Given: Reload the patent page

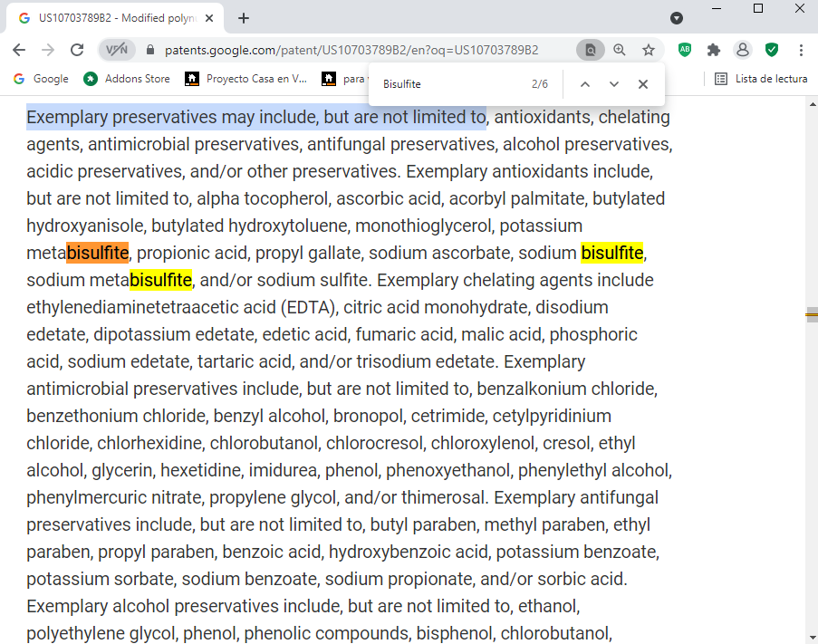Looking at the screenshot, I should pos(77,50).
